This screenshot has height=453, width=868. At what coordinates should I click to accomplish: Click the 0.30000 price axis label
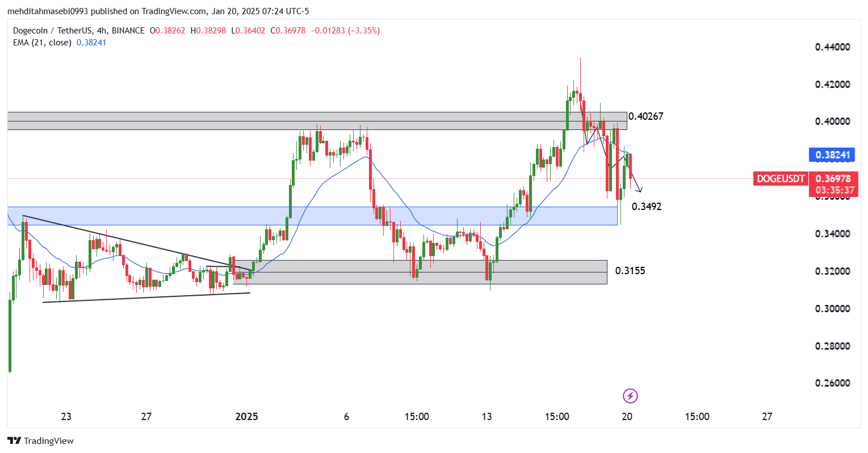(x=833, y=309)
